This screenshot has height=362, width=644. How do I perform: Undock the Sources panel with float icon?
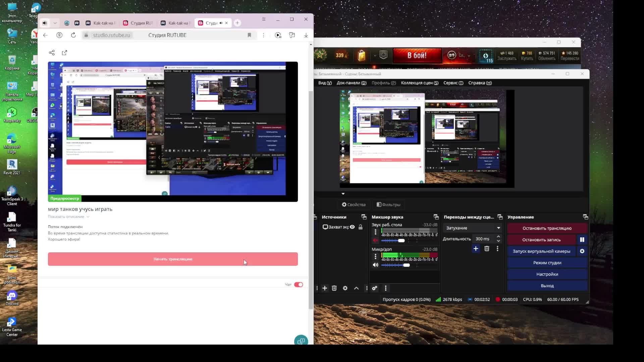point(364,217)
